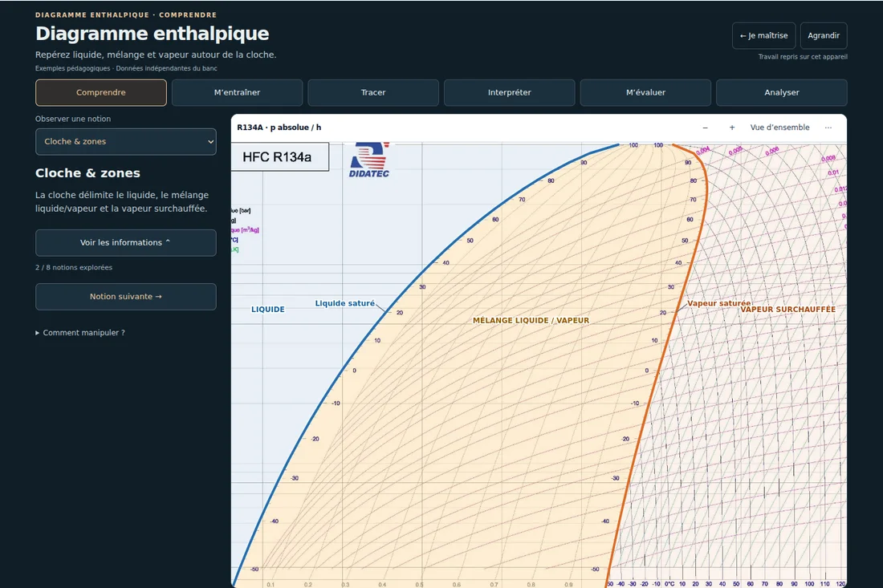Viewport: 883px width, 588px height.
Task: Click the LIQUIDE zone label
Action: (x=268, y=310)
